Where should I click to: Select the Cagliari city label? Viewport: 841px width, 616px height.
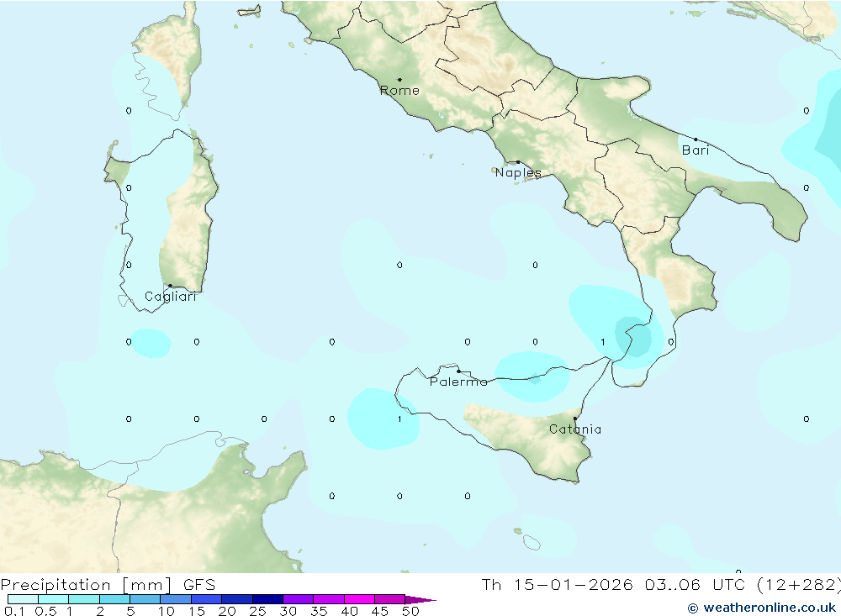171,297
